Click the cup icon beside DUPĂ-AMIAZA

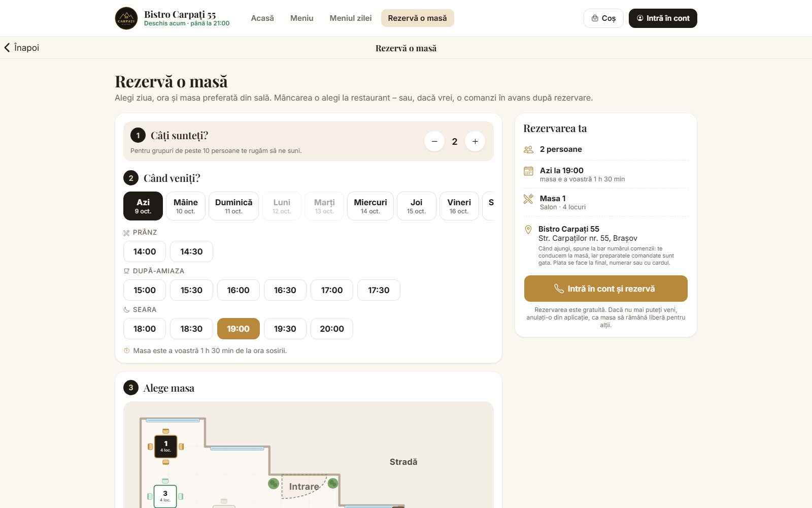126,271
